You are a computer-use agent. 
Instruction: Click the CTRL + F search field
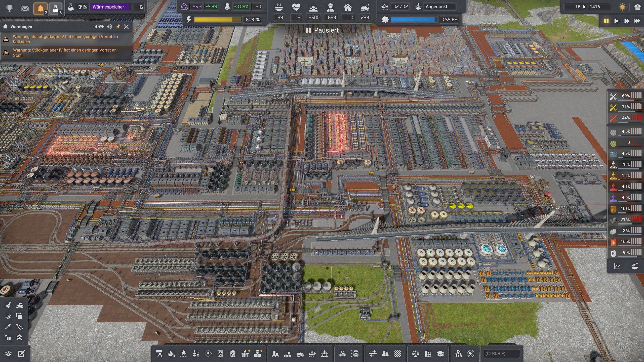coord(501,353)
